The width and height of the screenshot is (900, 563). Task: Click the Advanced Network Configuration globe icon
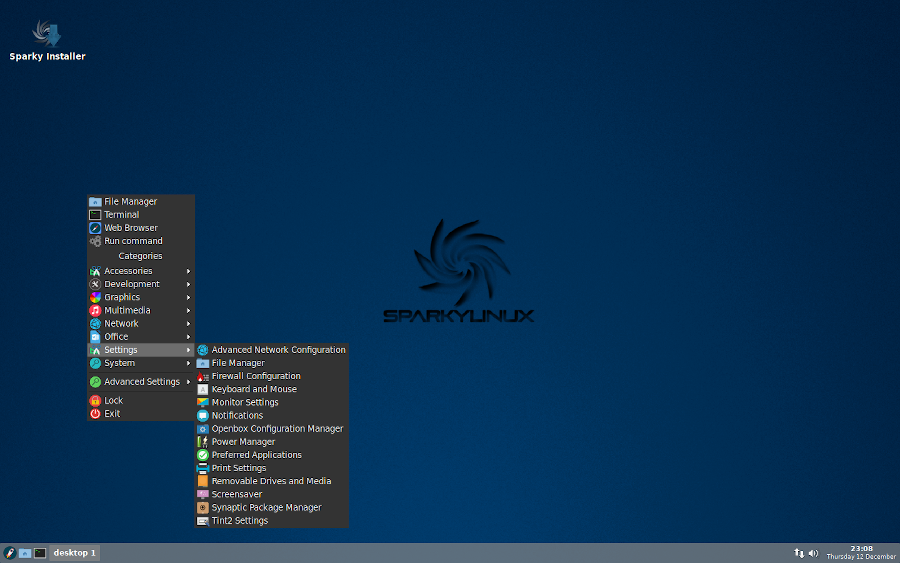pos(203,350)
